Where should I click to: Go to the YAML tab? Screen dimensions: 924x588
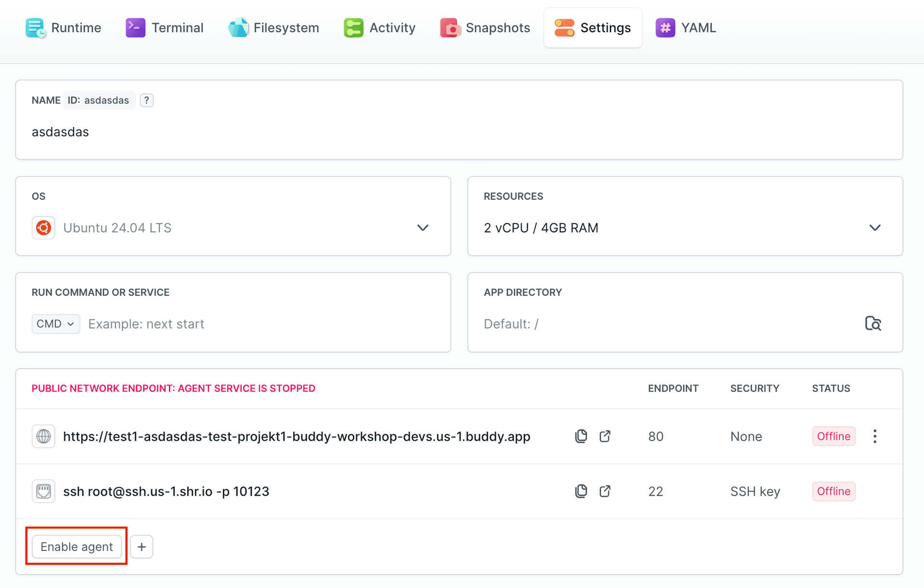(x=686, y=28)
